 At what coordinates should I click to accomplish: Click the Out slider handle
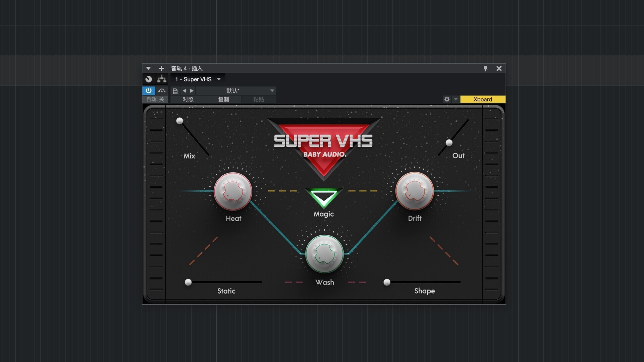(449, 143)
